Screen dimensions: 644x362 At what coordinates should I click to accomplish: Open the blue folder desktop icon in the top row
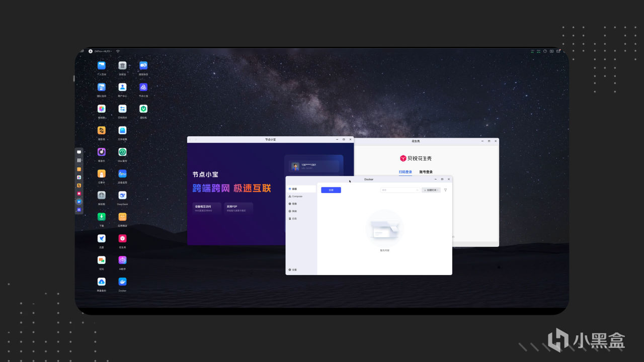coord(102,65)
